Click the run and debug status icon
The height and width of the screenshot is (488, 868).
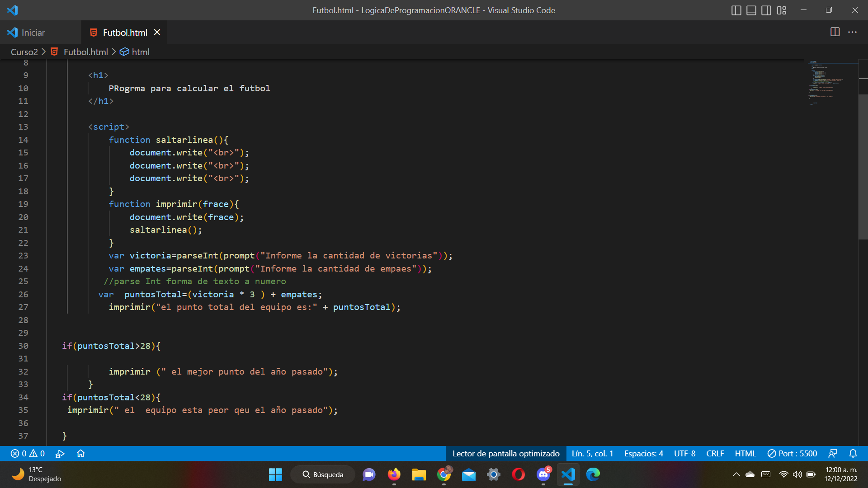click(x=60, y=454)
